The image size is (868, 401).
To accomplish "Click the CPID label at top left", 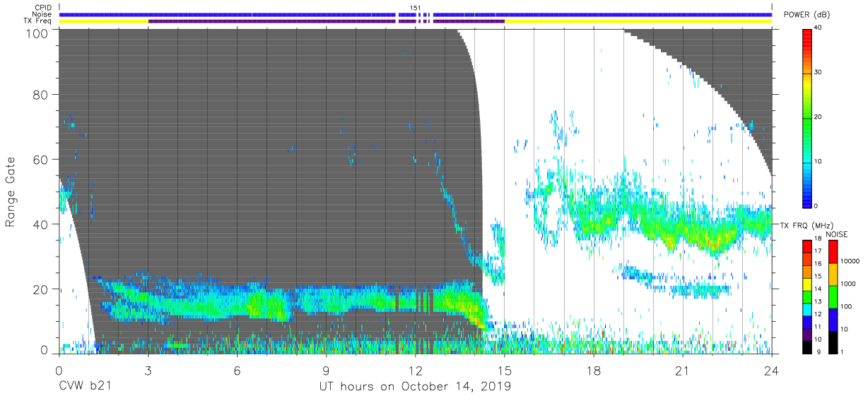I will (x=44, y=8).
